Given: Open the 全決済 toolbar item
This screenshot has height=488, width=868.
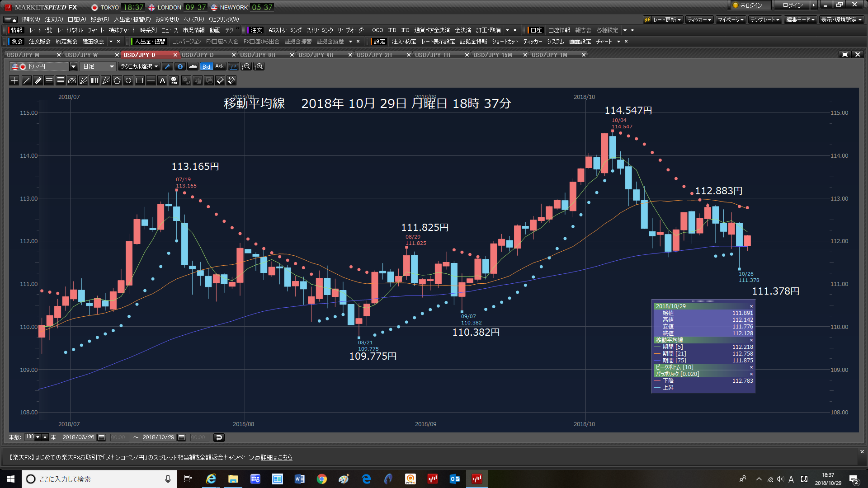Looking at the screenshot, I should [463, 30].
